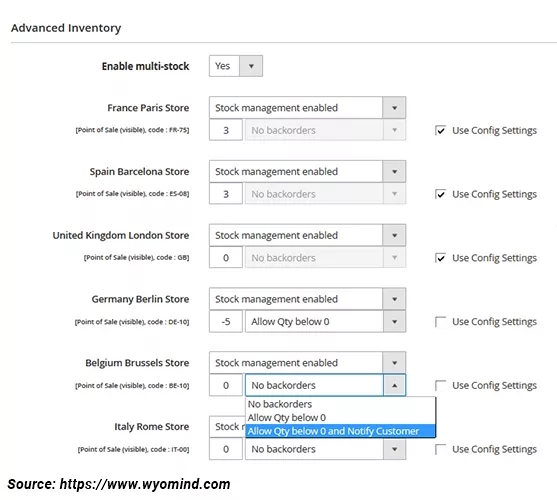Check Use Config Settings for Italy Rome Store
This screenshot has width=557, height=500.
point(440,449)
